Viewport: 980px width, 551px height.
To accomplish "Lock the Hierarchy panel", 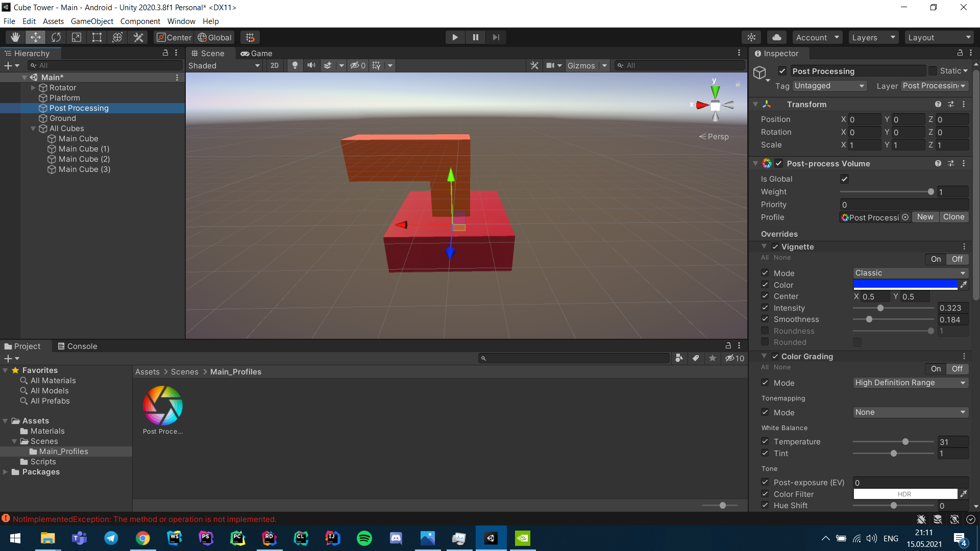I will pyautogui.click(x=165, y=53).
